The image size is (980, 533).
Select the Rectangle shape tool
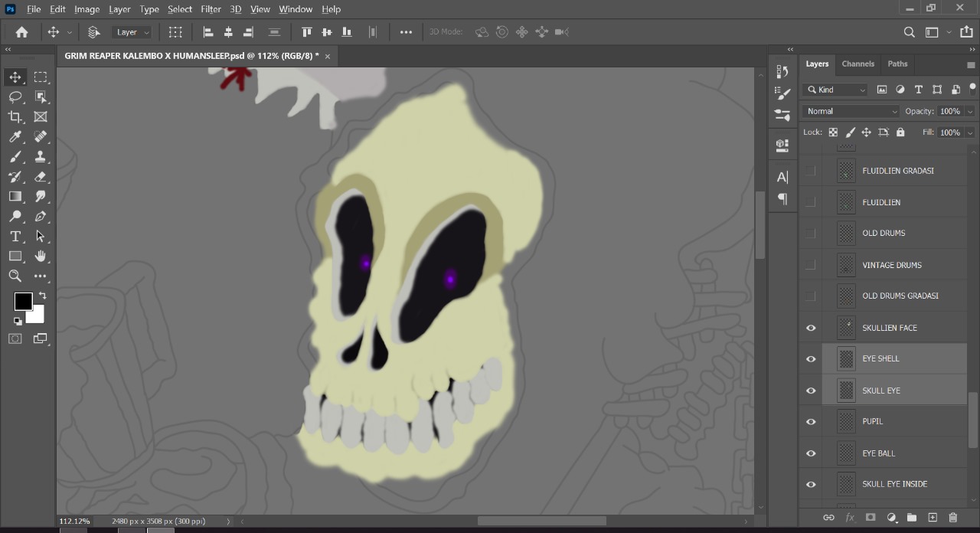15,256
